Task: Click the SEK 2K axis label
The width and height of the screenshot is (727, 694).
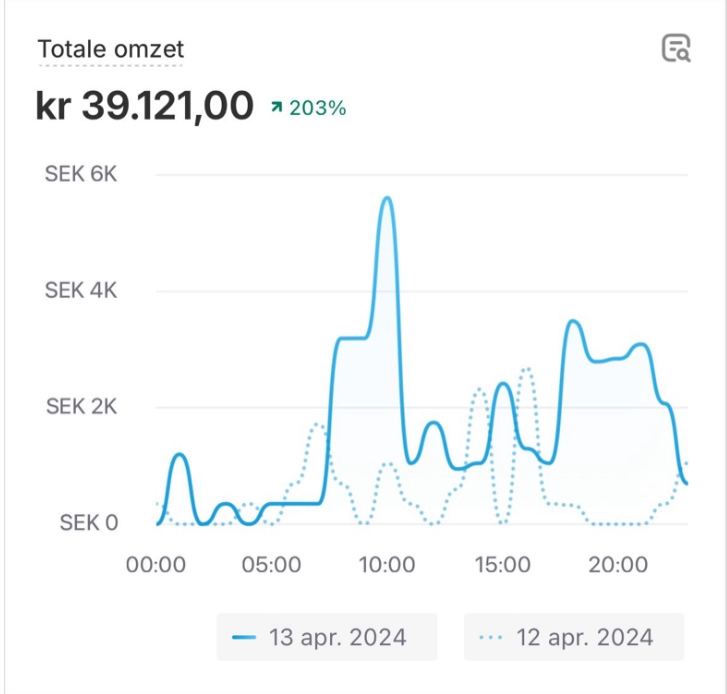Action: point(81,406)
